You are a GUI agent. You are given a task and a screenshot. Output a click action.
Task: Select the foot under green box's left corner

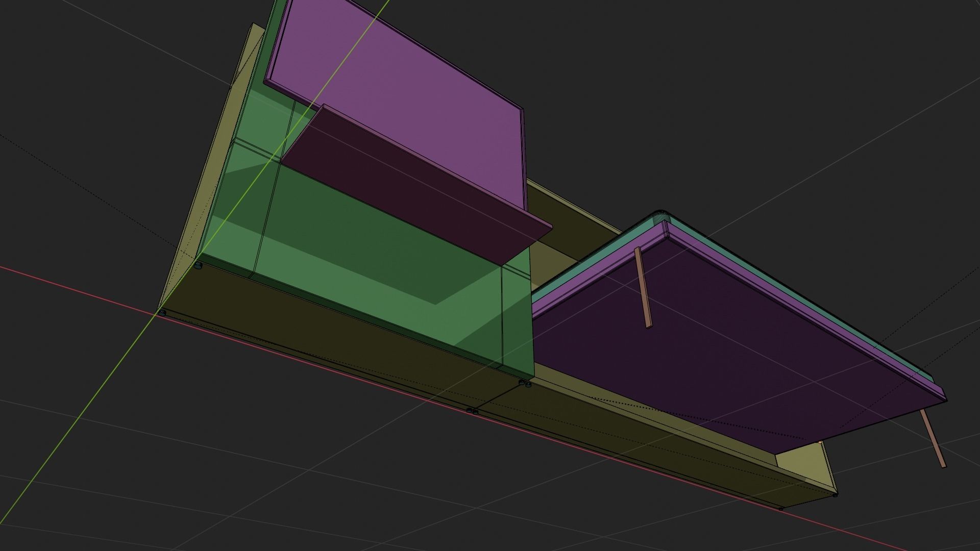199,265
